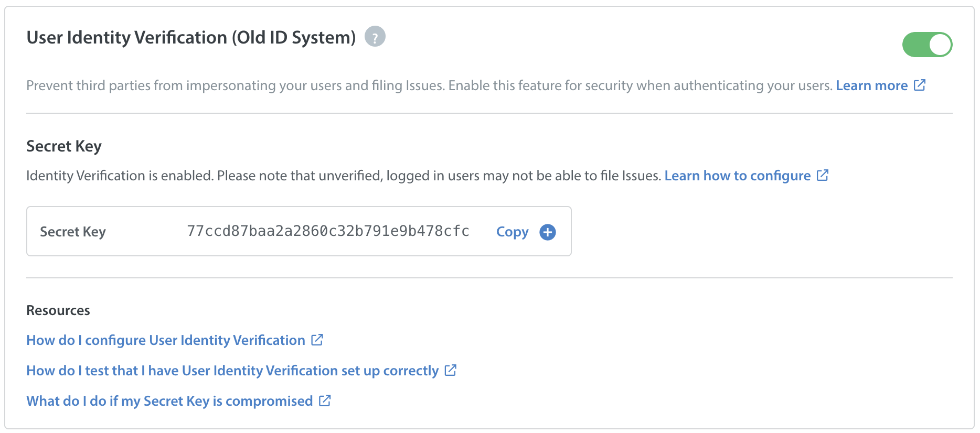Click the Secret Key field label in box
The height and width of the screenshot is (433, 980).
point(73,232)
